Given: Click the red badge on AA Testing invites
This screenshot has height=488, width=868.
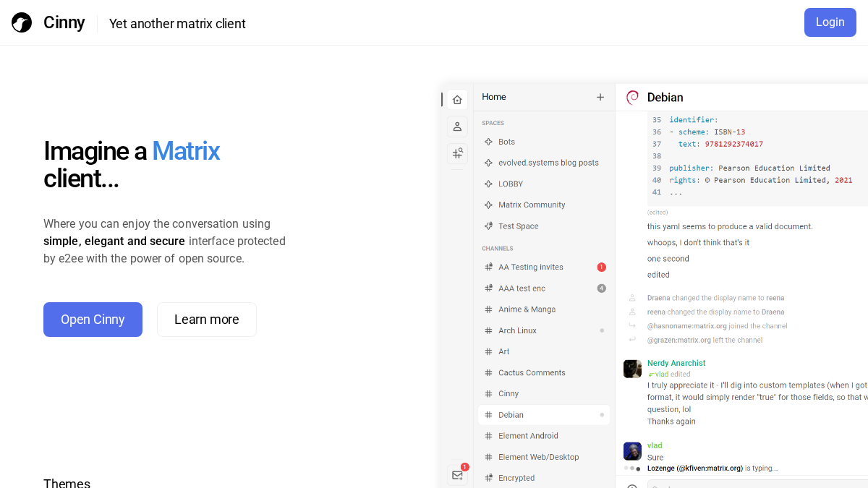Looking at the screenshot, I should (601, 267).
